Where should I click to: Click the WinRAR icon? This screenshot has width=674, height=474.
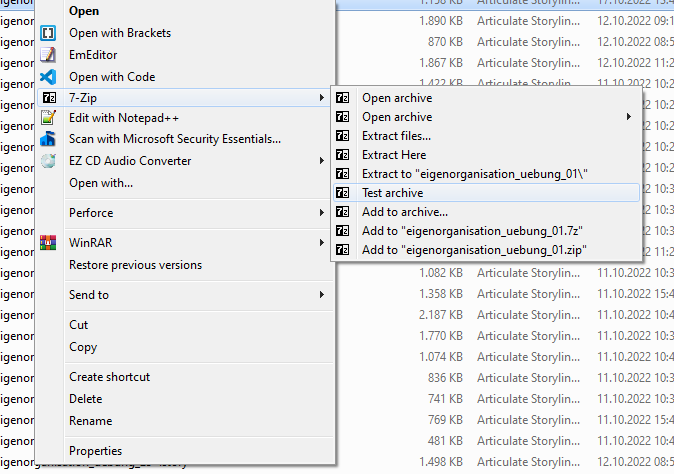47,243
